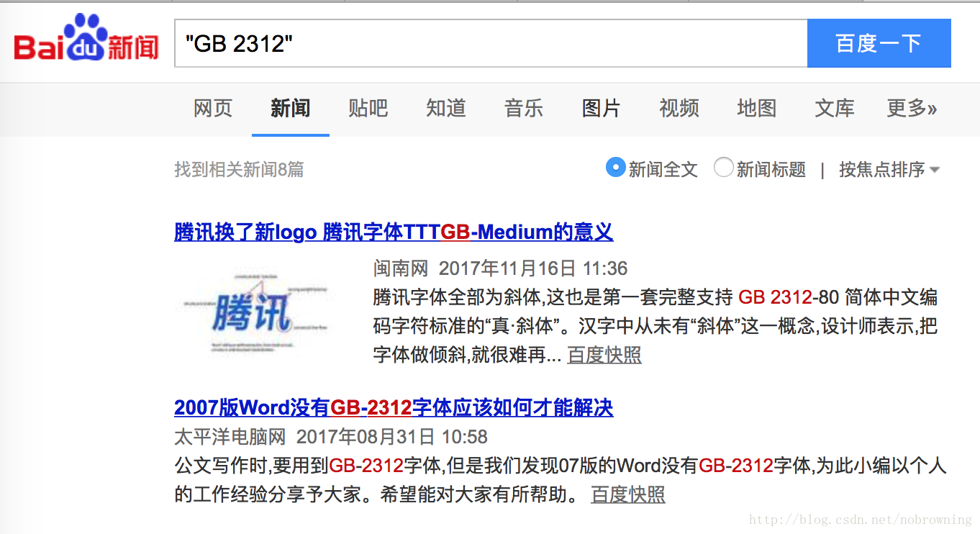Select the 太平洋电脑网 source and date line

click(331, 437)
